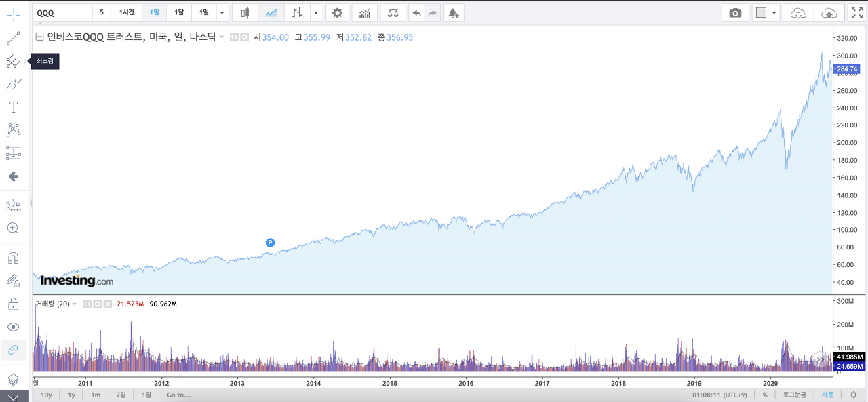
Task: Open the 거래량 (20) indicator dropdown
Action: pos(75,304)
